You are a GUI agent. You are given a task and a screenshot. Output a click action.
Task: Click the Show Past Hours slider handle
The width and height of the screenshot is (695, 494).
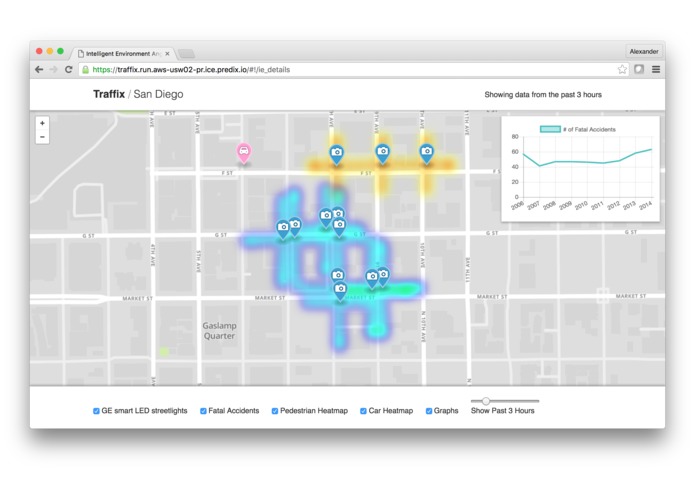point(486,401)
